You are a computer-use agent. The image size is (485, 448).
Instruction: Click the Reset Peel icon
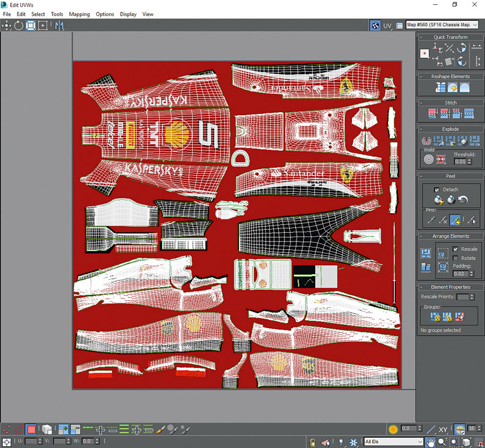pyautogui.click(x=462, y=200)
